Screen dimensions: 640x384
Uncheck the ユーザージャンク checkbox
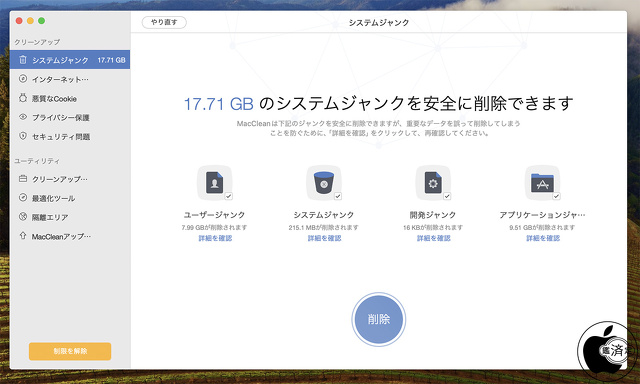tap(229, 196)
